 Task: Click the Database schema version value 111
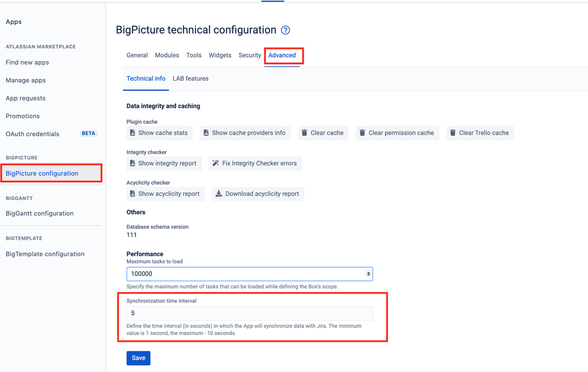point(132,235)
